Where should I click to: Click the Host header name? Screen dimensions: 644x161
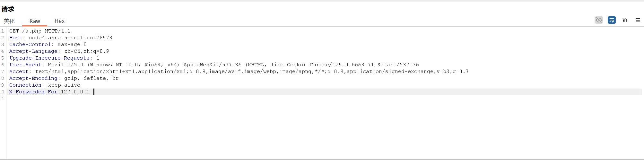16,38
